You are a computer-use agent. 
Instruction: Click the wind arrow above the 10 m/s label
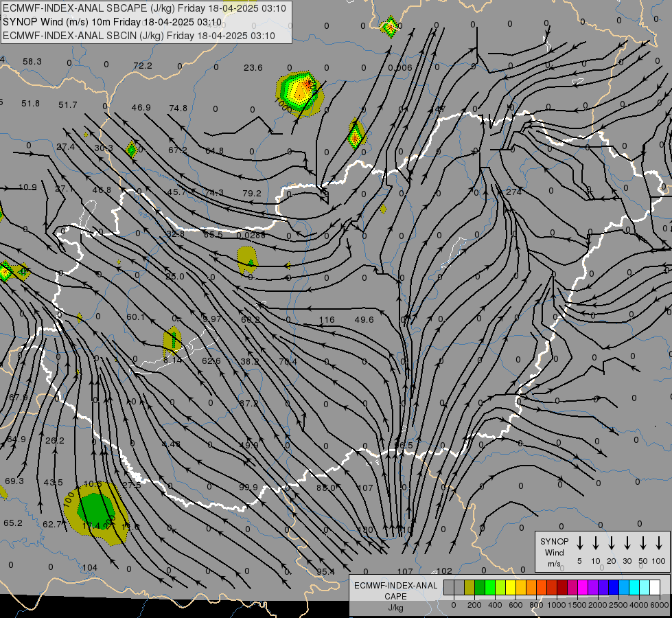[595, 543]
